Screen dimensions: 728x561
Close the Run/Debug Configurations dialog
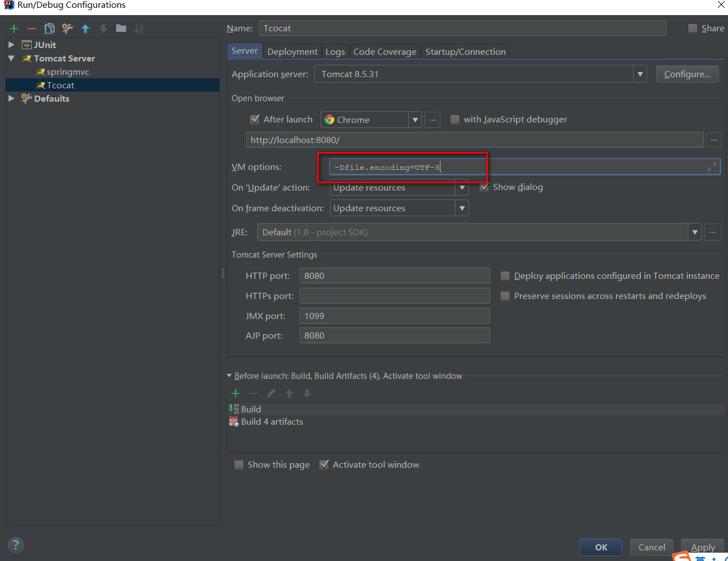pyautogui.click(x=721, y=4)
